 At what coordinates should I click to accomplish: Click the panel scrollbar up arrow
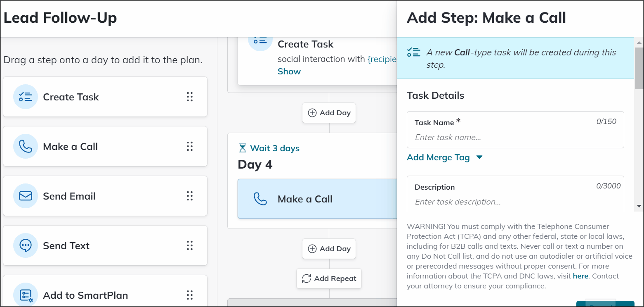pos(639,43)
